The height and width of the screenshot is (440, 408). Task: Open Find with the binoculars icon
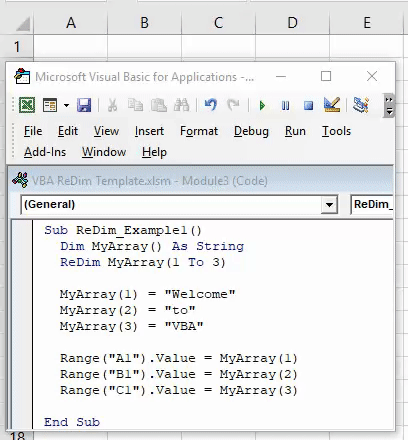(182, 105)
